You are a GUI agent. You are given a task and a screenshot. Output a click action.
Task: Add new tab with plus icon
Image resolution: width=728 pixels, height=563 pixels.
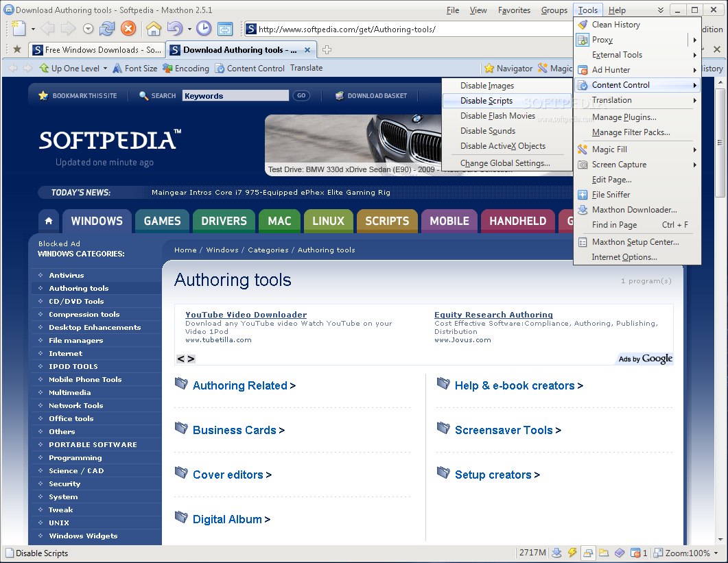click(x=327, y=49)
